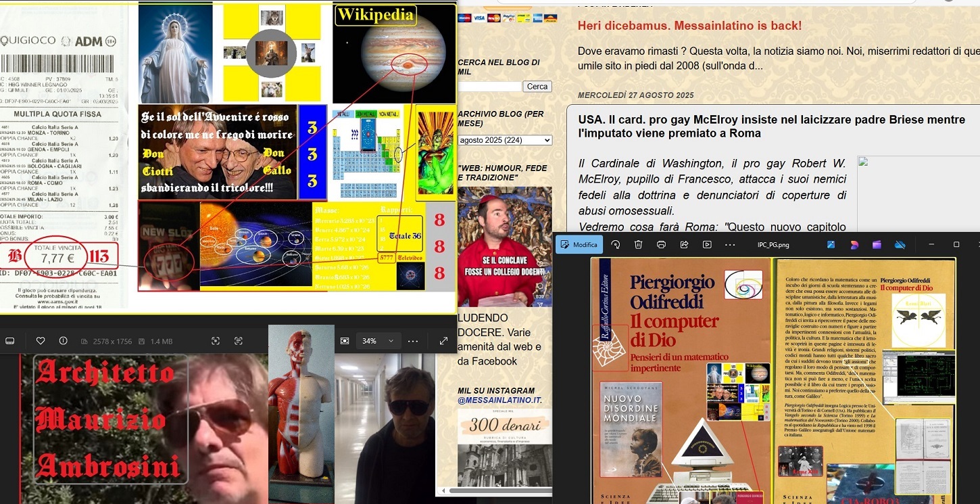Start slideshow in photo viewer
980x504 pixels.
click(707, 244)
